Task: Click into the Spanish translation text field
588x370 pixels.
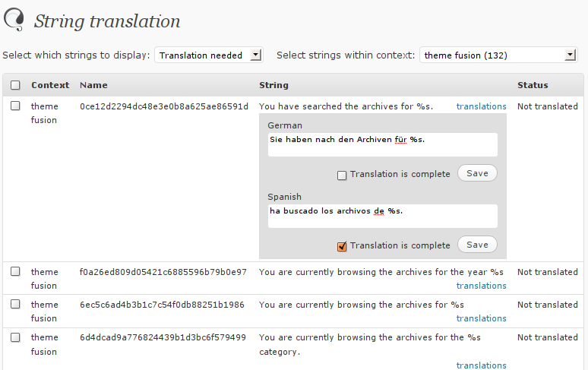Action: click(x=382, y=216)
